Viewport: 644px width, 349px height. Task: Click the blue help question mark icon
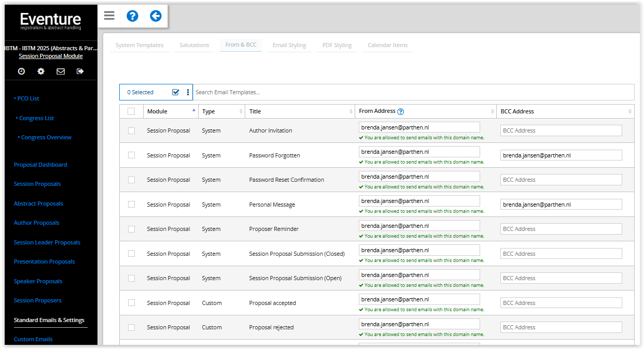click(132, 16)
